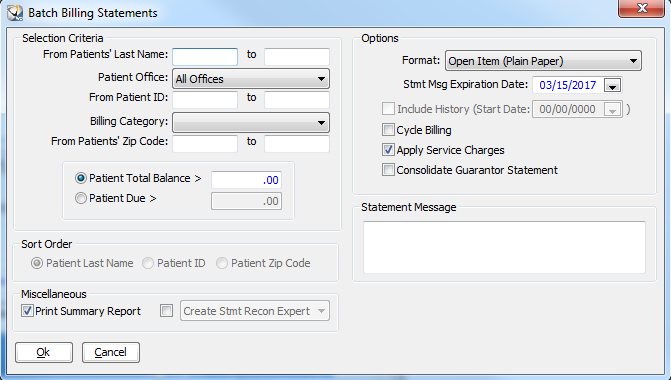Tick the Create Stmt Recon Expert checkbox
671x380 pixels.
coord(166,311)
